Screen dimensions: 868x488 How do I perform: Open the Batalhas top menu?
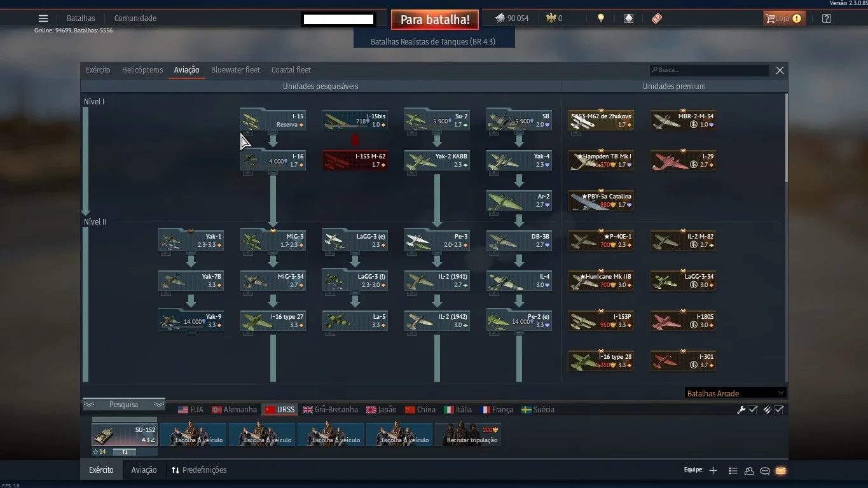[x=81, y=18]
